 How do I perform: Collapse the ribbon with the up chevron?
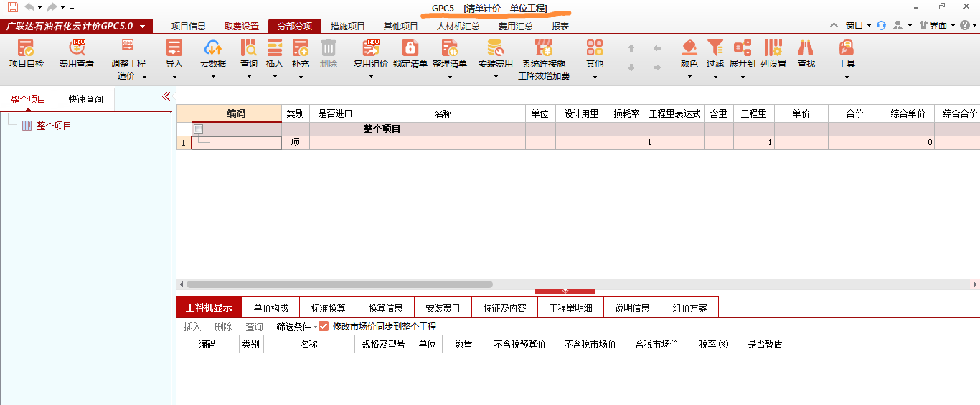coord(834,25)
